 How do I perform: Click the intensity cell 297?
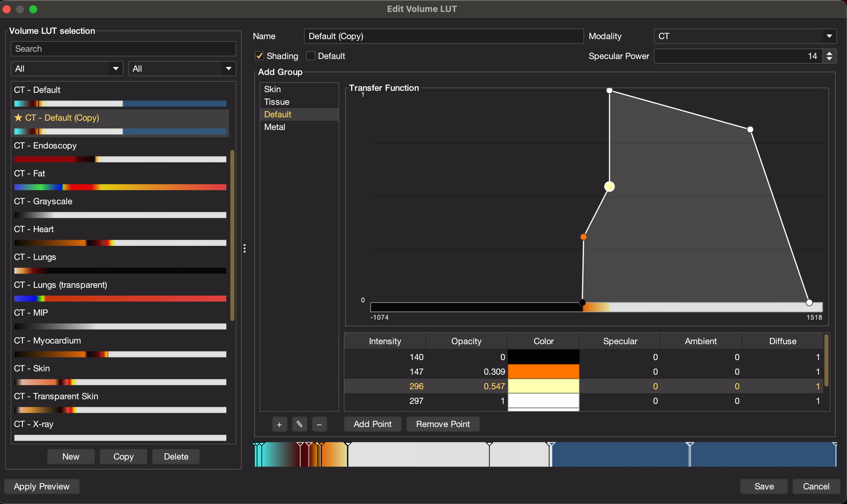coord(385,401)
